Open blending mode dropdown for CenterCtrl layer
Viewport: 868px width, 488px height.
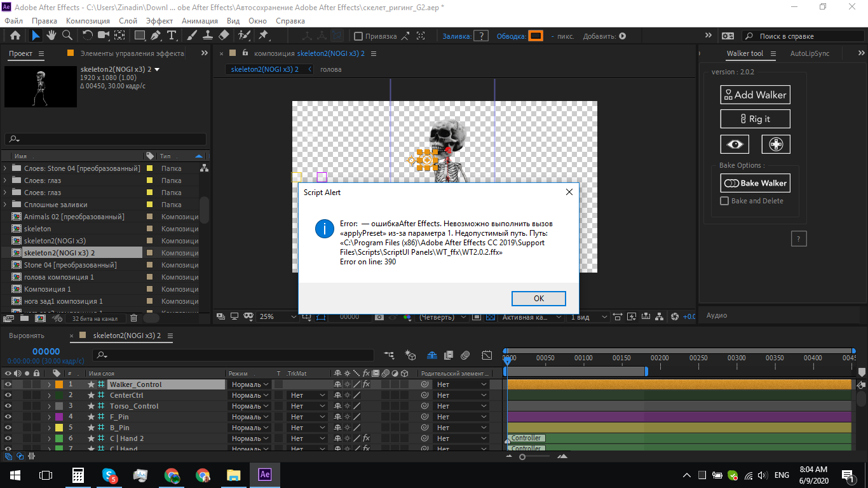click(x=250, y=395)
